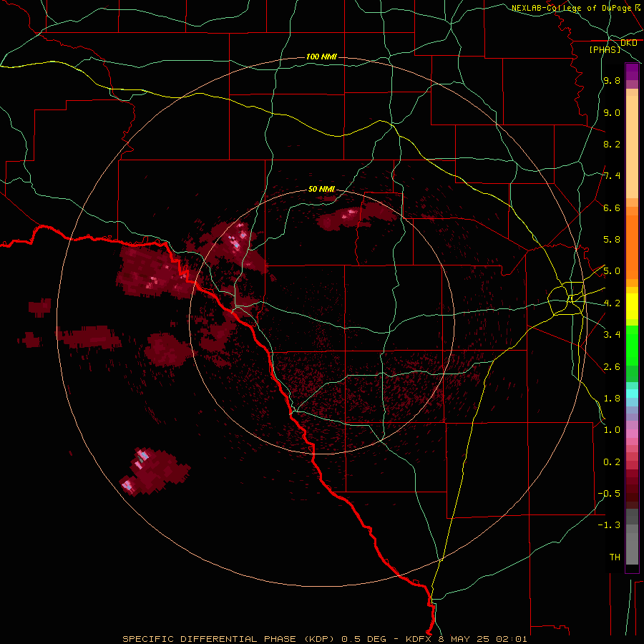The height and width of the screenshot is (644, 644).
Task: Click the 9.8 value on the scale
Action: pos(612,80)
